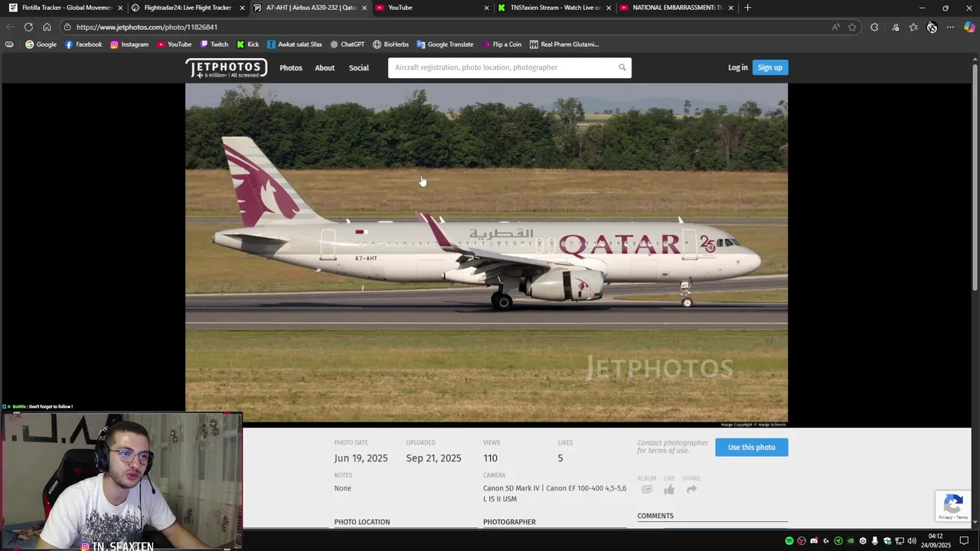The image size is (980, 551).
Task: Open Windows notification center icon
Action: pyautogui.click(x=964, y=541)
